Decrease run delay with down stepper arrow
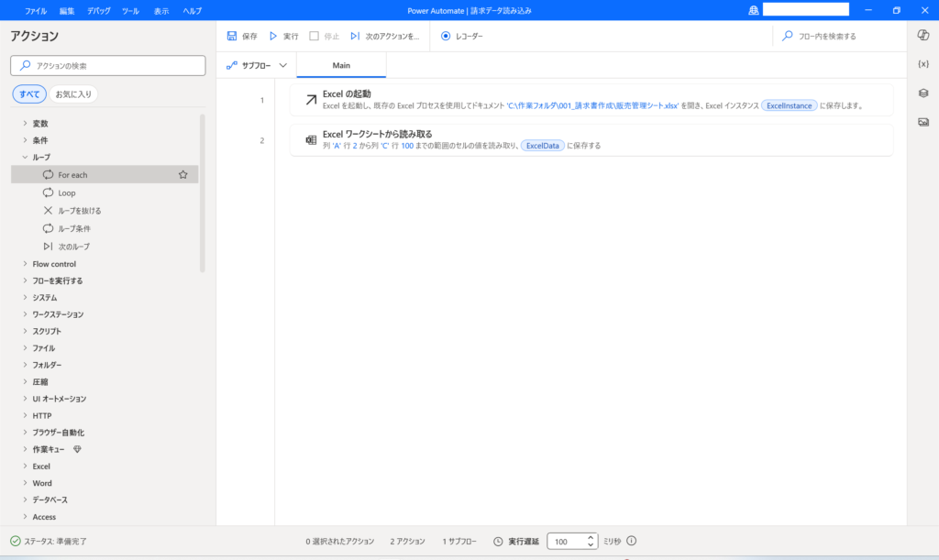This screenshot has height=560, width=939. 591,545
